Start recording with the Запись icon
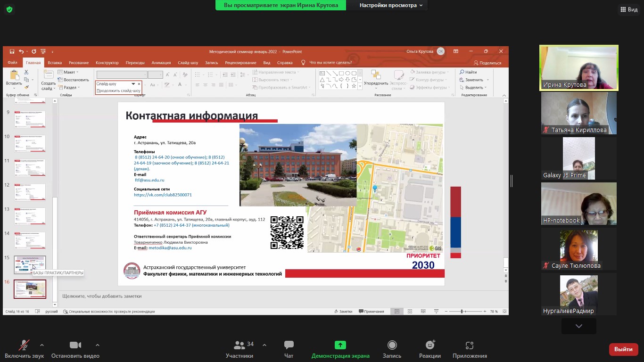The height and width of the screenshot is (362, 644). click(392, 346)
